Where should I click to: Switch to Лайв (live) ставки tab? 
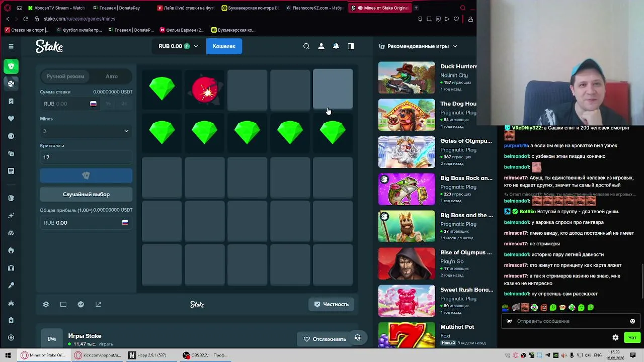click(186, 8)
